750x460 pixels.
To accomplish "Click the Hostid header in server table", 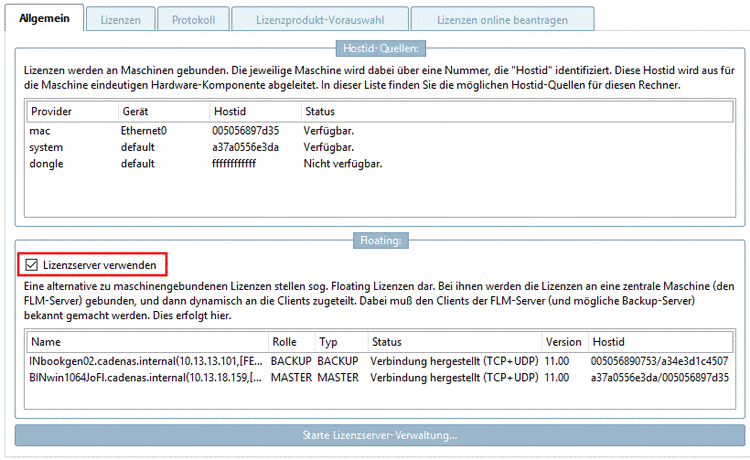I will [x=660, y=342].
